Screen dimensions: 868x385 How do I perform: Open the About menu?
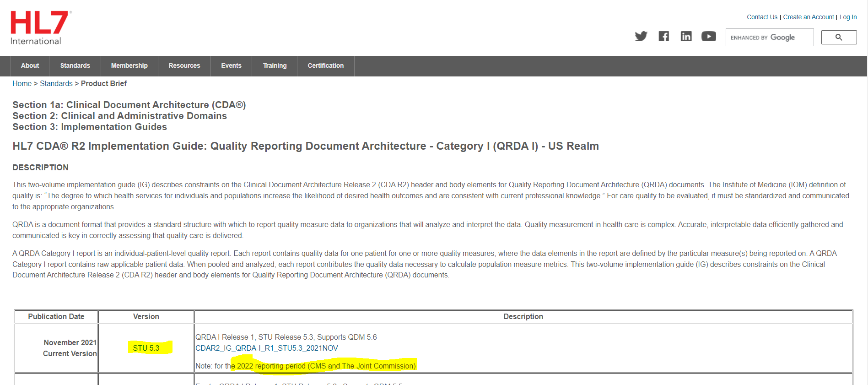30,66
